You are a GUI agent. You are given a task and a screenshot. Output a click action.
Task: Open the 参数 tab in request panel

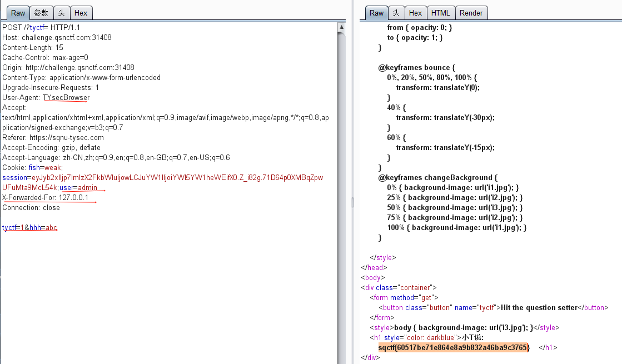click(x=41, y=13)
